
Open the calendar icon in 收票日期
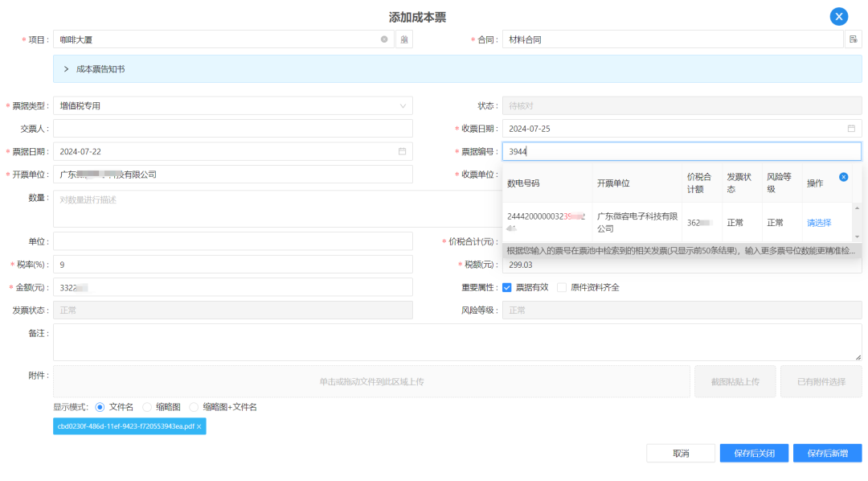851,129
